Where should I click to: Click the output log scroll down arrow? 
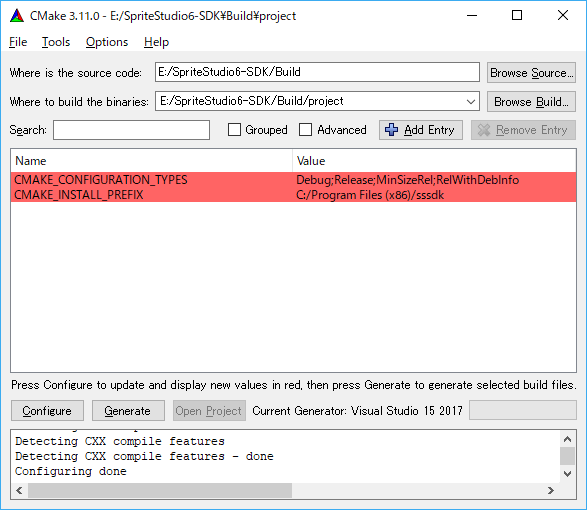click(x=568, y=474)
